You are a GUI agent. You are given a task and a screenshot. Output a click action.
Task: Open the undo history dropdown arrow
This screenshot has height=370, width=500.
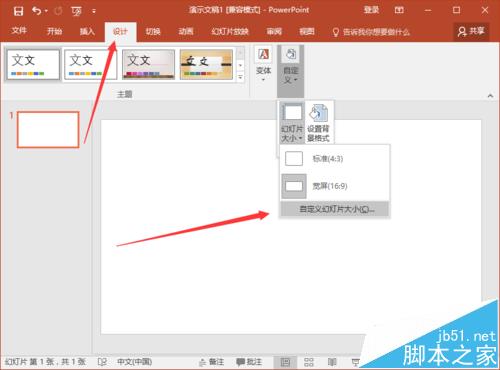click(46, 11)
